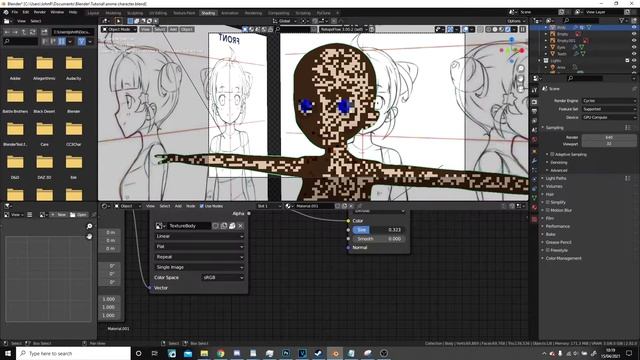Click the viewport Object menu button

click(187, 29)
